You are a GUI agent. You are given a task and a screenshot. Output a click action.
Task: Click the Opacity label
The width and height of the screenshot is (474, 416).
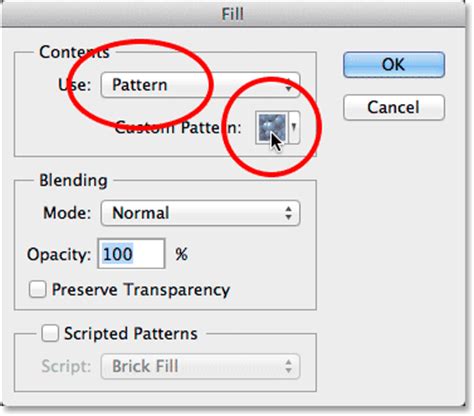59,255
